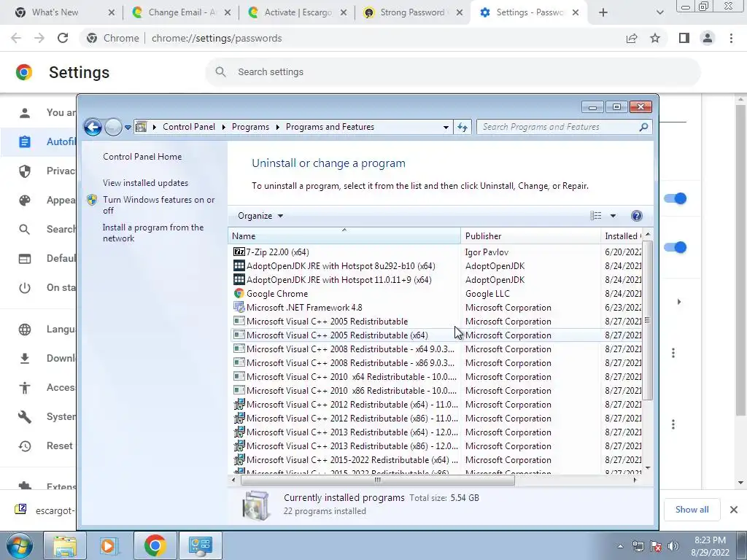Viewport: 747px width, 560px height.
Task: Click Chrome icon in the taskbar
Action: [155, 545]
